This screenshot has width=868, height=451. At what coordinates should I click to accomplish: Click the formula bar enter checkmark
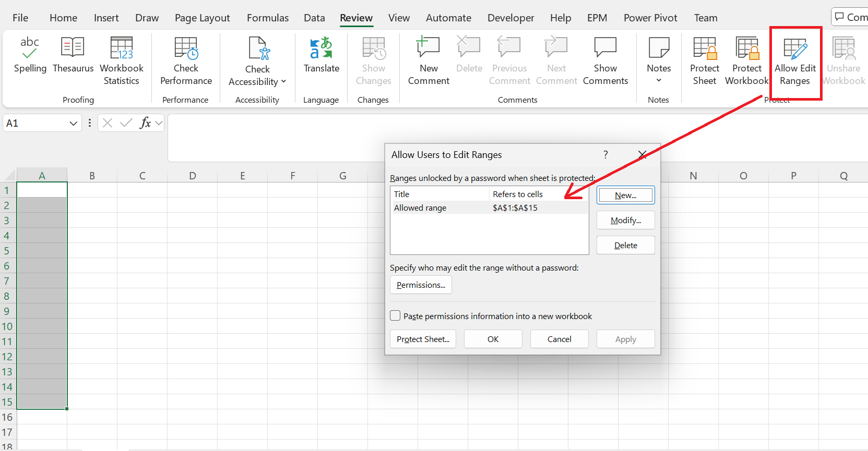tap(126, 123)
